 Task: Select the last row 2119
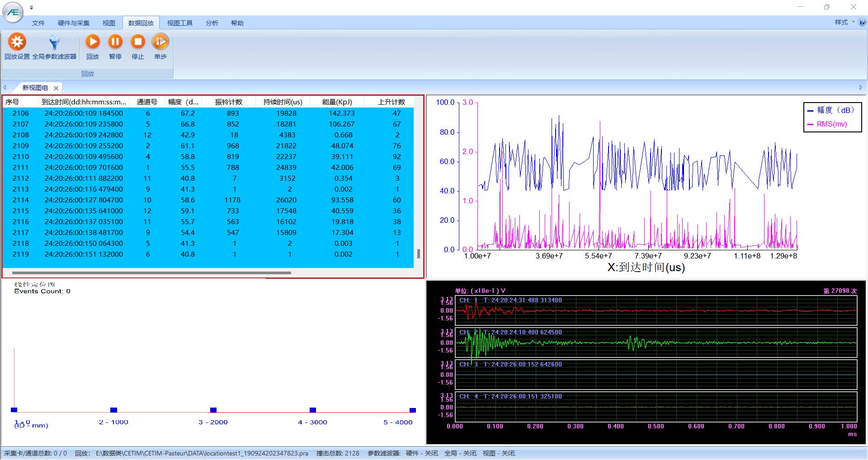click(x=208, y=254)
